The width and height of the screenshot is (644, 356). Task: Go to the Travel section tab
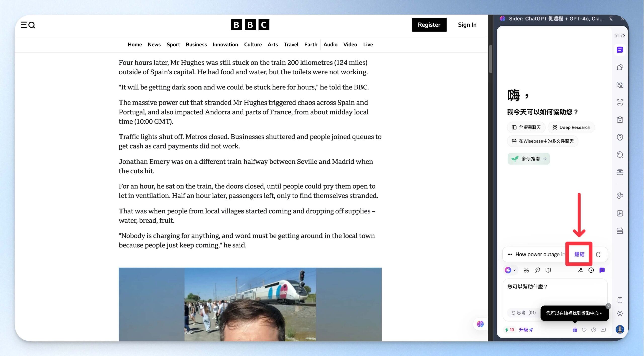pyautogui.click(x=291, y=45)
